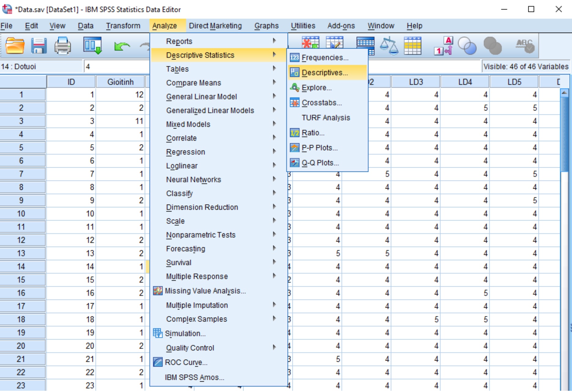Image resolution: width=572 pixels, height=392 pixels.
Task: Expand the Dimension Reduction submenu
Action: coord(219,207)
